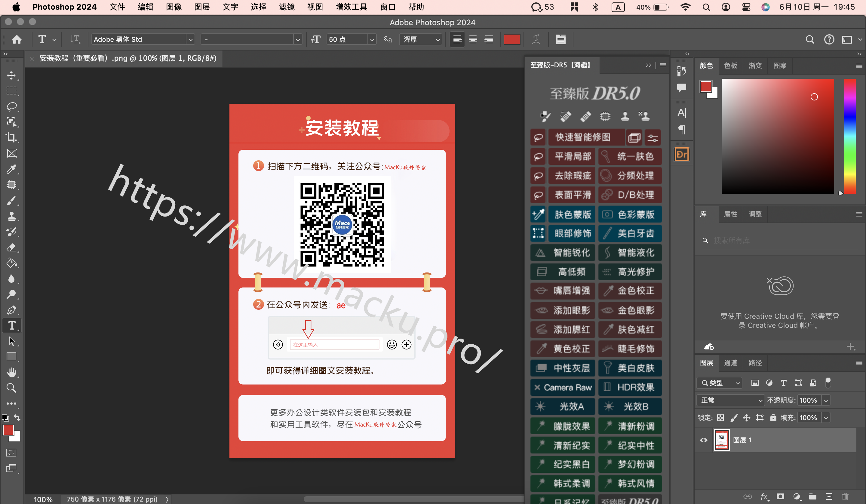This screenshot has height=504, width=866.
Task: Click the 美白牙齿 button
Action: pos(630,233)
